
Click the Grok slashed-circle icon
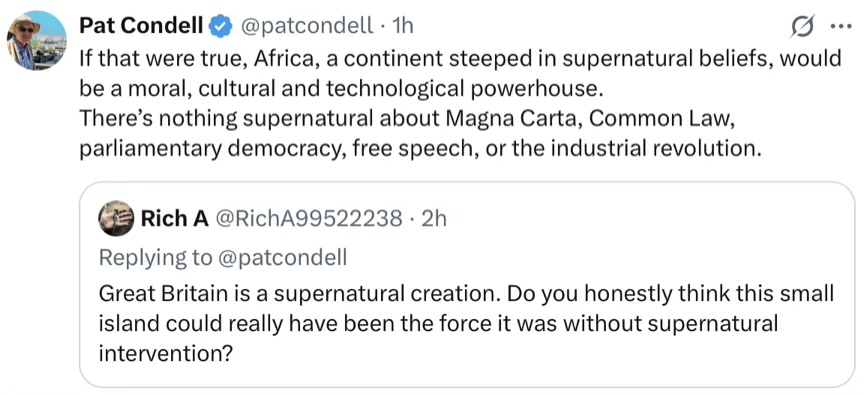[x=801, y=28]
